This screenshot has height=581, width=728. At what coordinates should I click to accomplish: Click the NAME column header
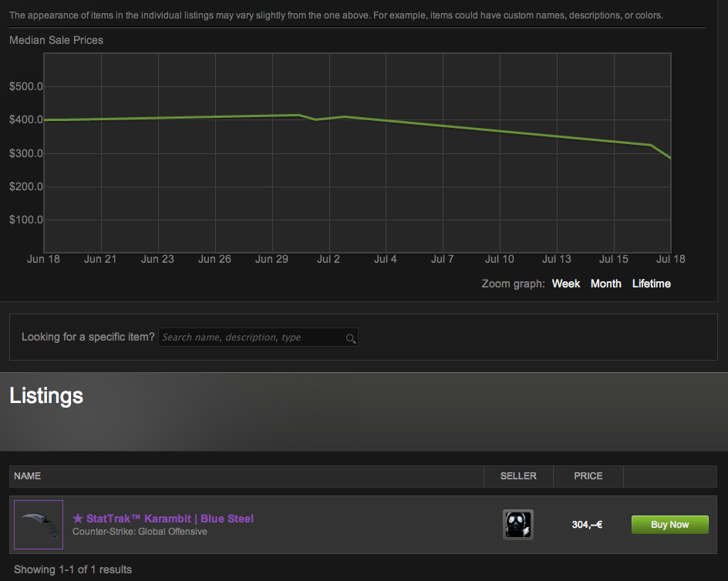(x=28, y=476)
